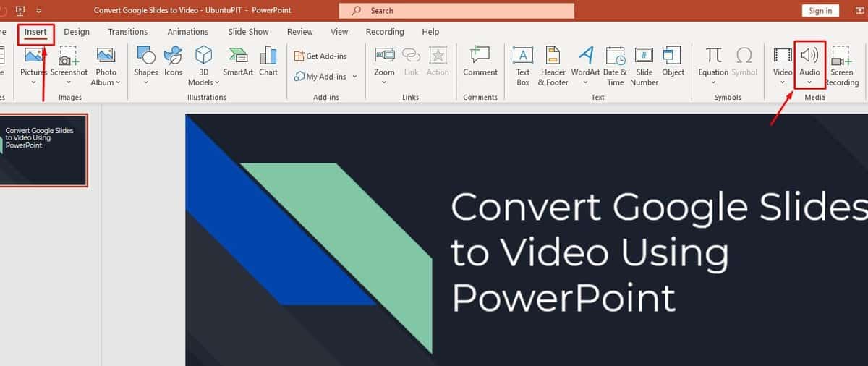868x366 pixels.
Task: Select the first slide thumbnail
Action: (x=43, y=150)
